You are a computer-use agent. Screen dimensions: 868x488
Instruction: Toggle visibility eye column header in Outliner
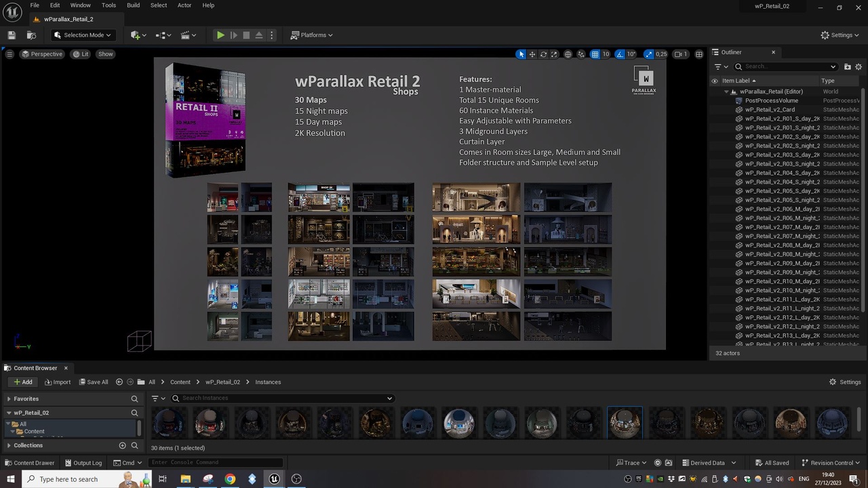pyautogui.click(x=715, y=81)
